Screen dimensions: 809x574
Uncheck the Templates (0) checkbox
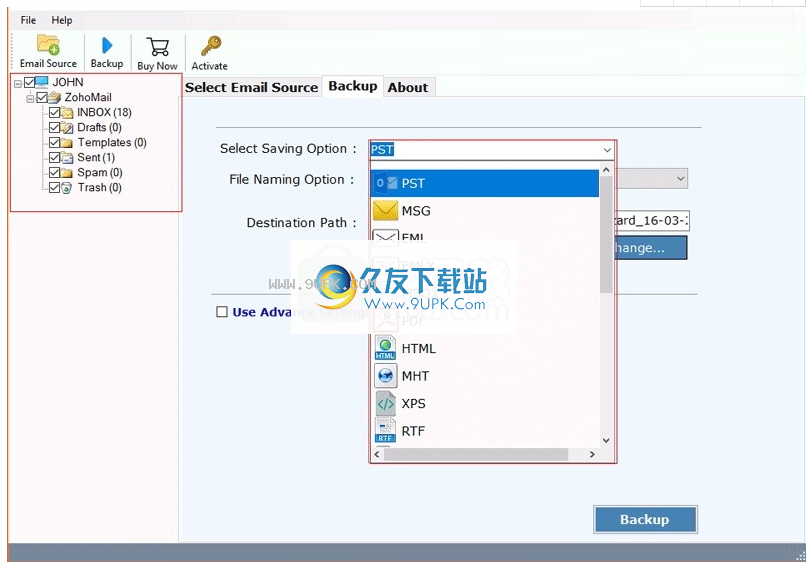click(55, 142)
